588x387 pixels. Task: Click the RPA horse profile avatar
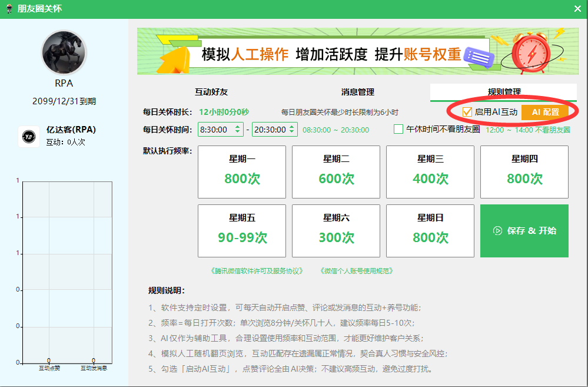tap(64, 52)
